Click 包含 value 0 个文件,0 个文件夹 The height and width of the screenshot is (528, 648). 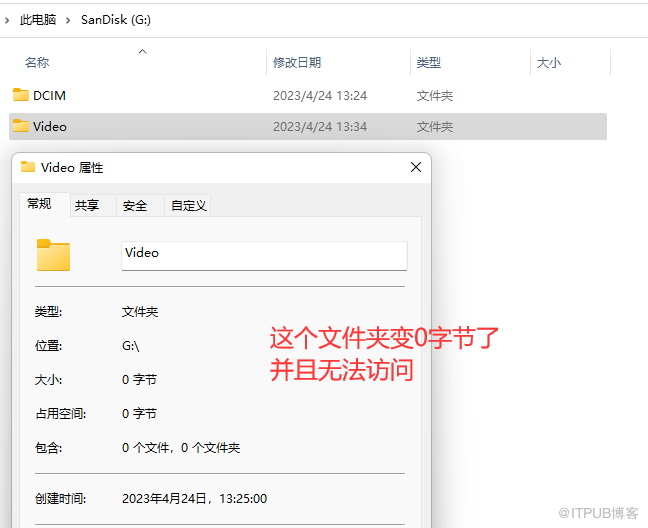181,447
